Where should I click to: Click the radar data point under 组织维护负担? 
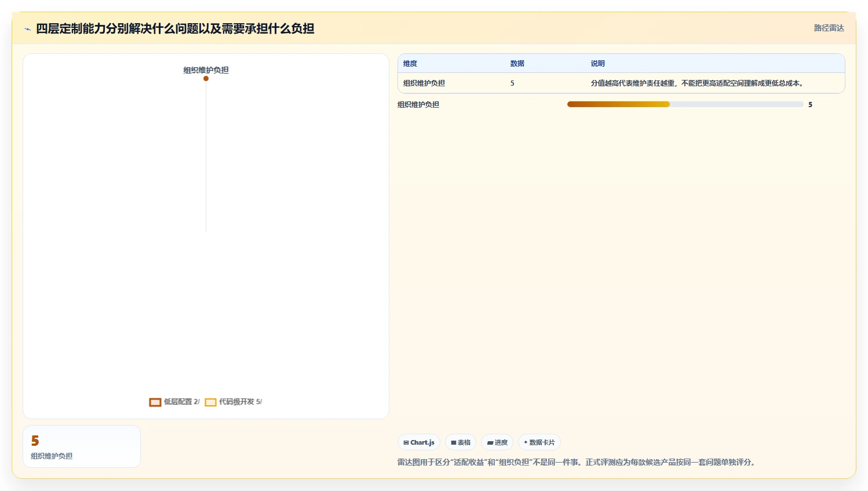[x=206, y=78]
